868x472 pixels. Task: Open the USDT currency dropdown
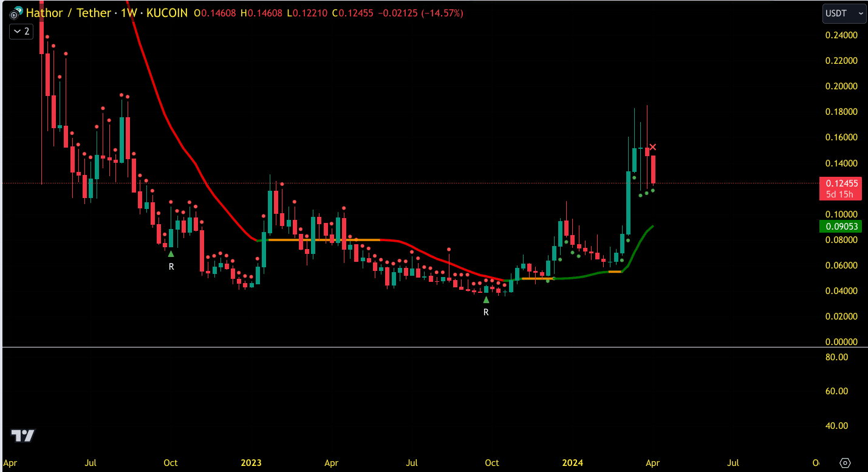click(844, 12)
